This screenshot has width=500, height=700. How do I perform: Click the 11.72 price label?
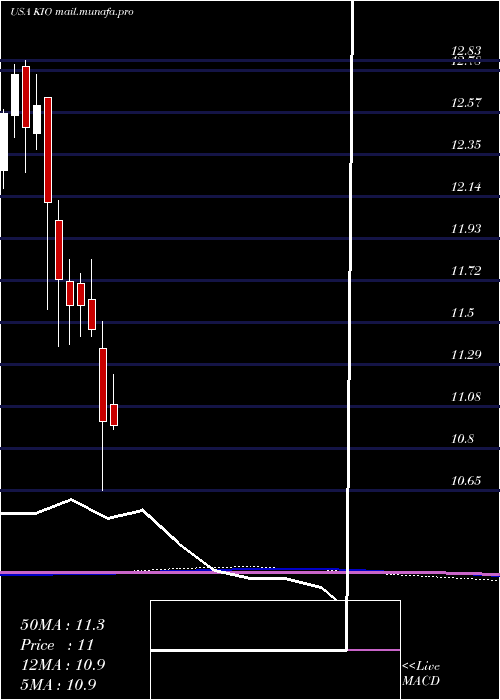466,271
